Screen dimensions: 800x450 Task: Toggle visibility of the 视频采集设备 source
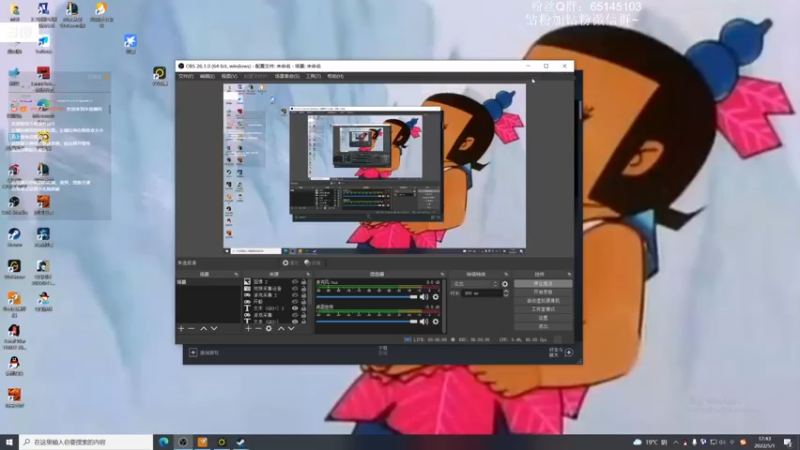click(x=295, y=288)
